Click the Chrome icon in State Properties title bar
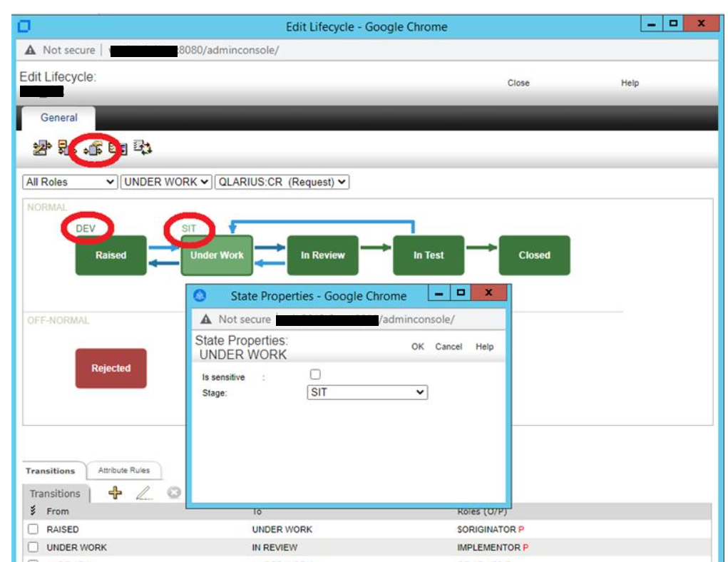The width and height of the screenshot is (728, 562). click(200, 295)
